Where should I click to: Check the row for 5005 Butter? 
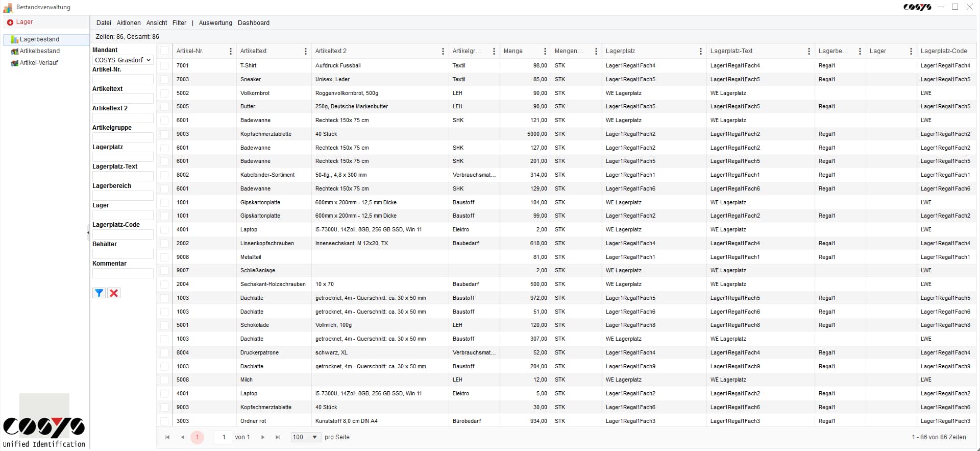click(164, 107)
